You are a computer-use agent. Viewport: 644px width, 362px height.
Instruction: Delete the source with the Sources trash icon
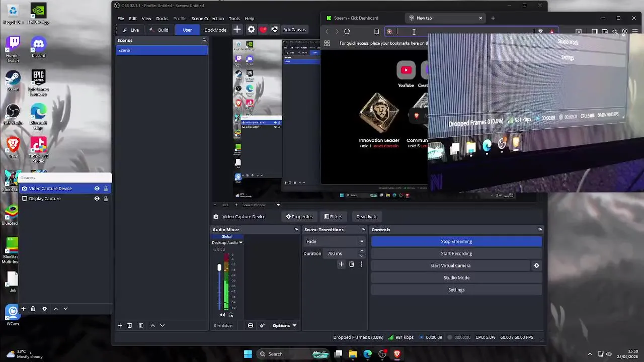tap(33, 309)
